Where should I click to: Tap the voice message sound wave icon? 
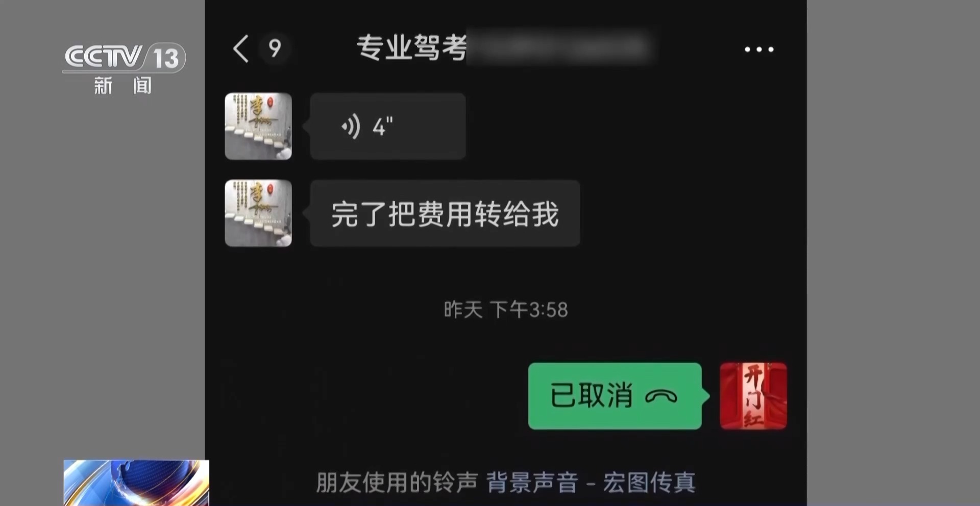point(351,127)
